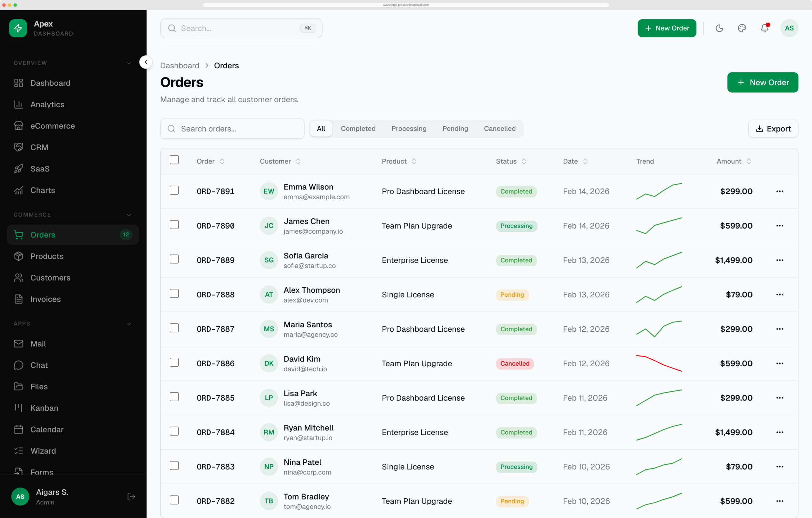Image resolution: width=812 pixels, height=518 pixels.
Task: Check the ORD-7887 row checkbox
Action: tap(174, 328)
